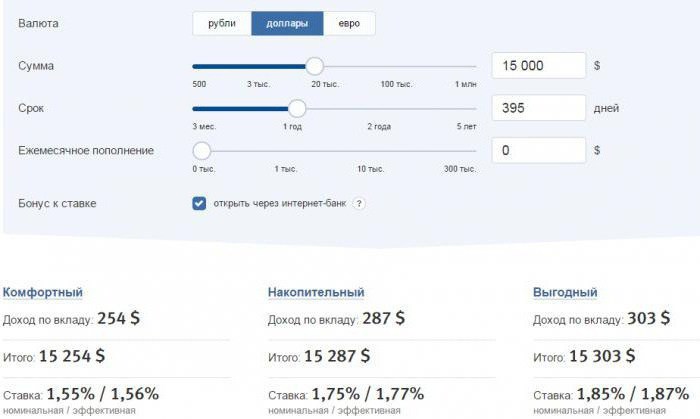Open the Выгодный deposit link
This screenshot has height=419, width=700.
[x=564, y=292]
